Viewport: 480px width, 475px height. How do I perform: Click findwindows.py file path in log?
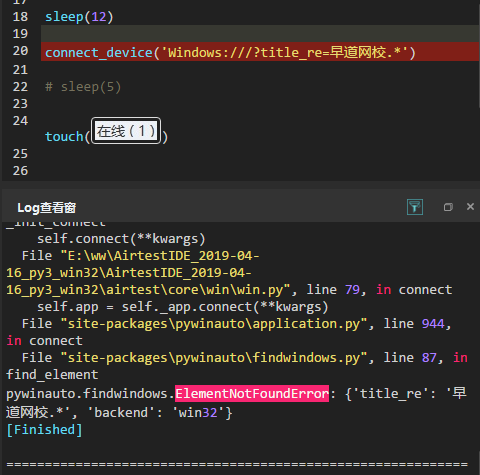[214, 358]
